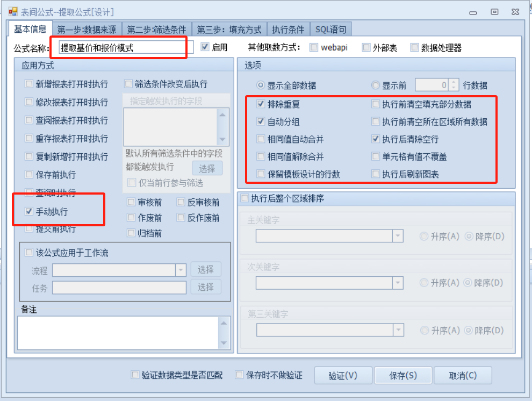The image size is (532, 401).
Task: Open the 第三关键字 dropdown
Action: click(398, 330)
